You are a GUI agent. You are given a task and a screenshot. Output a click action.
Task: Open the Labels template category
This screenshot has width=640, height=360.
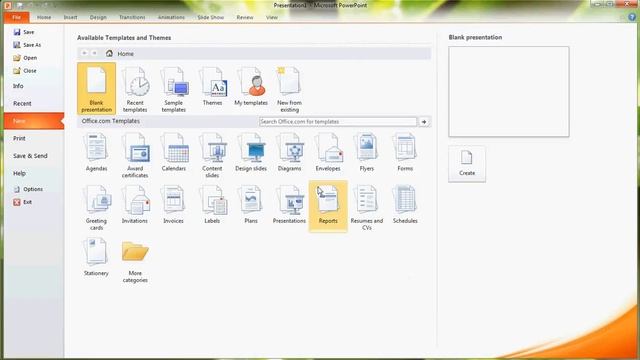pyautogui.click(x=212, y=204)
